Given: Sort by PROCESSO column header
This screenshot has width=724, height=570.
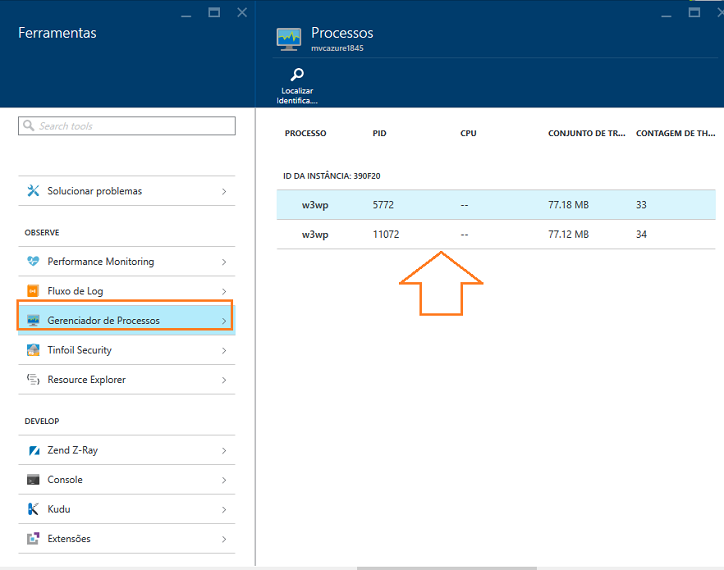Looking at the screenshot, I should [305, 133].
